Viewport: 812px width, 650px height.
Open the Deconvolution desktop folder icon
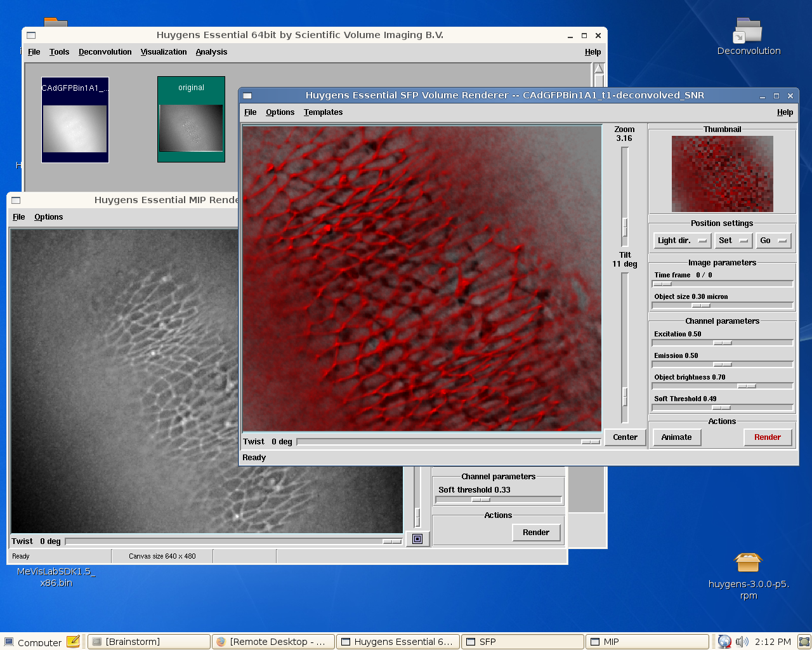[x=748, y=32]
